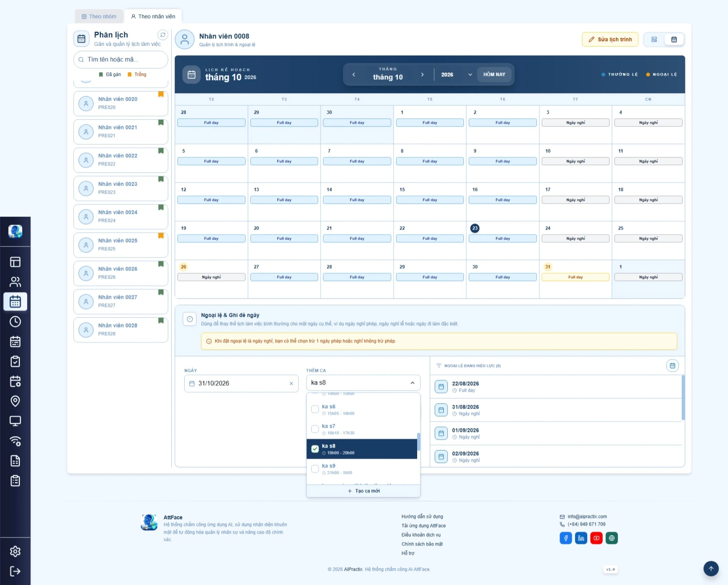728x585 pixels.
Task: Open the monitor device icon in sidebar
Action: pyautogui.click(x=15, y=421)
